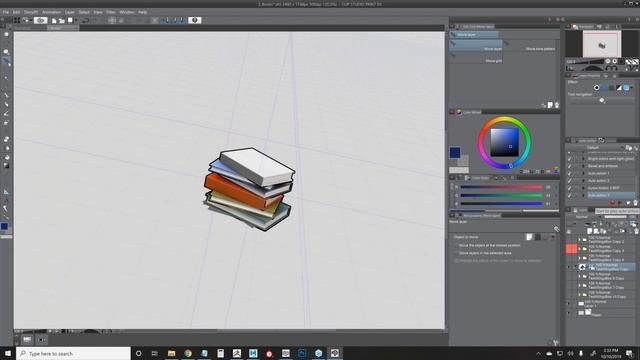Open the Object to move dropdown arrow
640x360 pixels.
pyautogui.click(x=553, y=237)
